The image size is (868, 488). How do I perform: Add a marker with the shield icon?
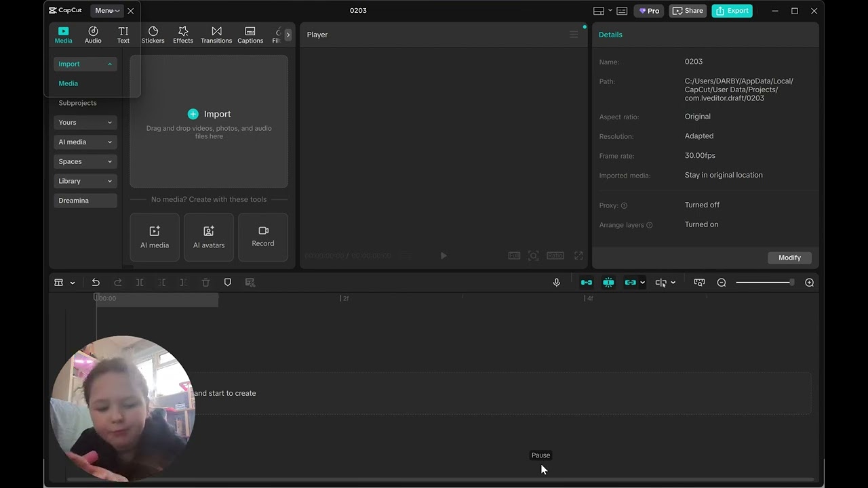point(228,283)
